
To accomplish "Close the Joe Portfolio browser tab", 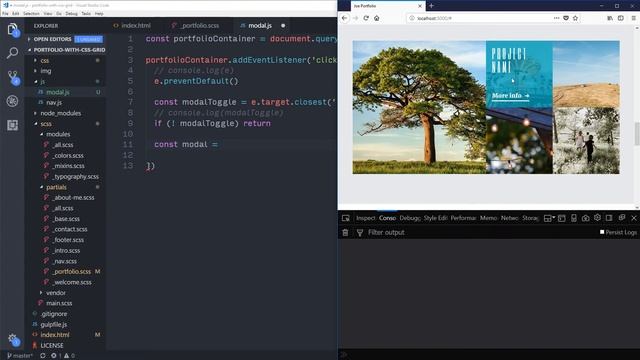I will coord(420,6).
